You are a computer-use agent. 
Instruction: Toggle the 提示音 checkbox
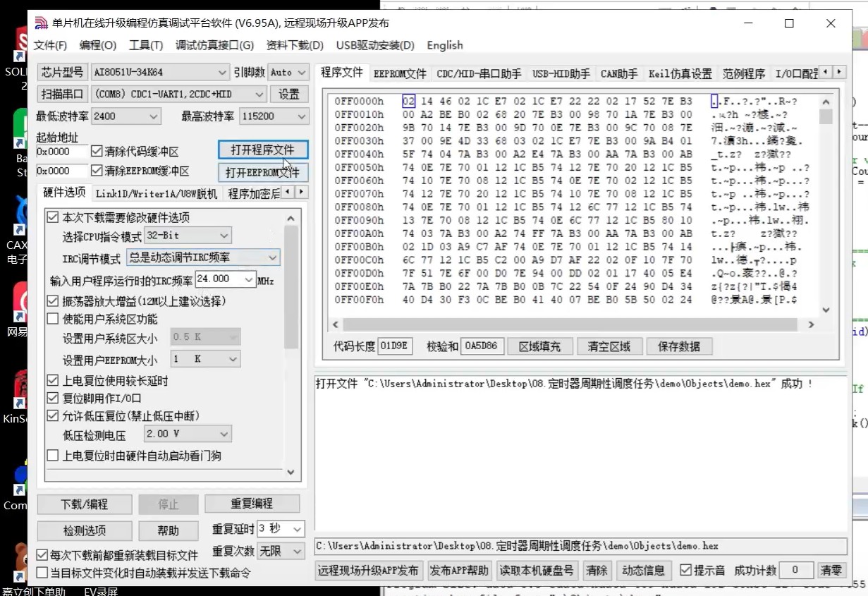[685, 570]
